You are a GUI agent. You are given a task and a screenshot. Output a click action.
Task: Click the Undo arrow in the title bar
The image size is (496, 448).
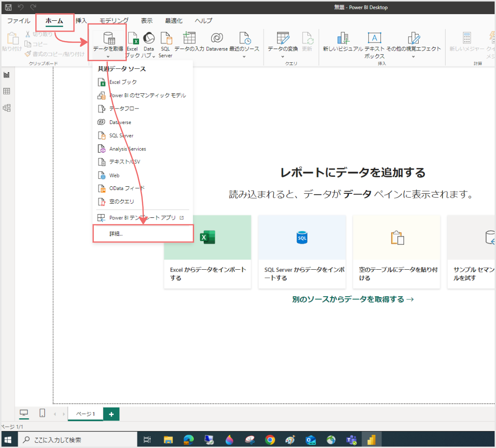point(21,7)
